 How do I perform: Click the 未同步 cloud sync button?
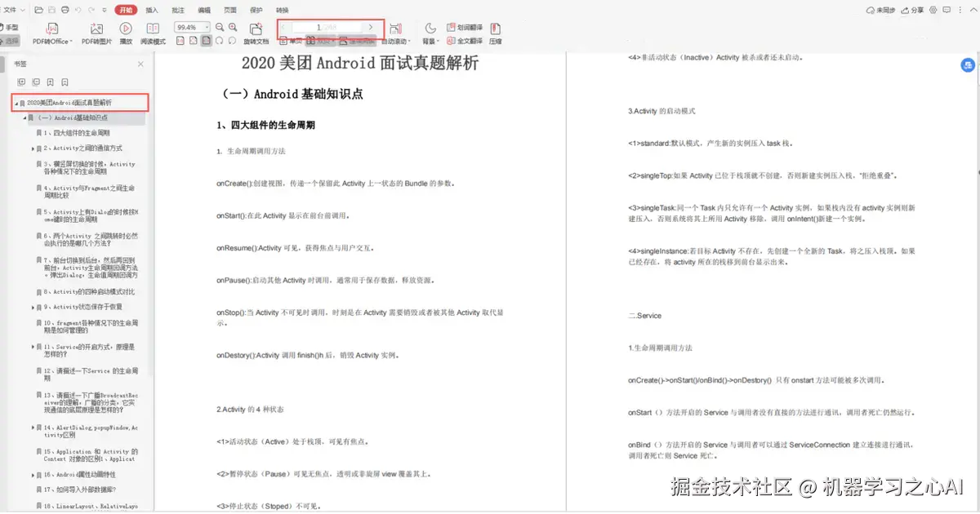coord(880,10)
